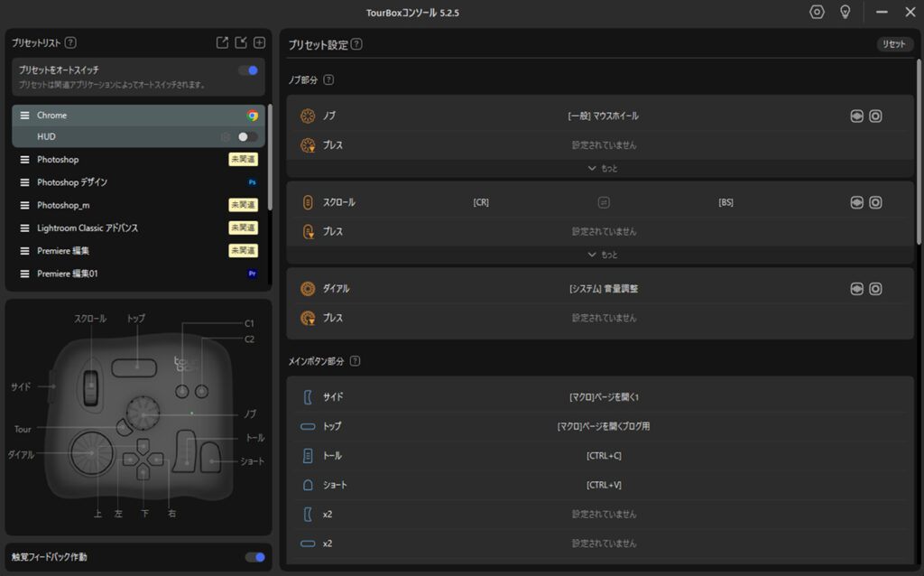Open the settings gear icon in title bar

[817, 12]
